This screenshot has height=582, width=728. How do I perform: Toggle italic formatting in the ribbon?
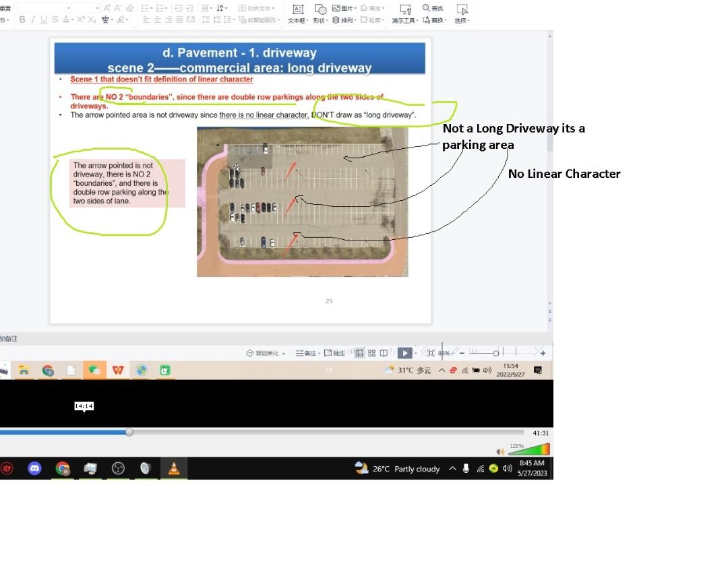coord(33,20)
